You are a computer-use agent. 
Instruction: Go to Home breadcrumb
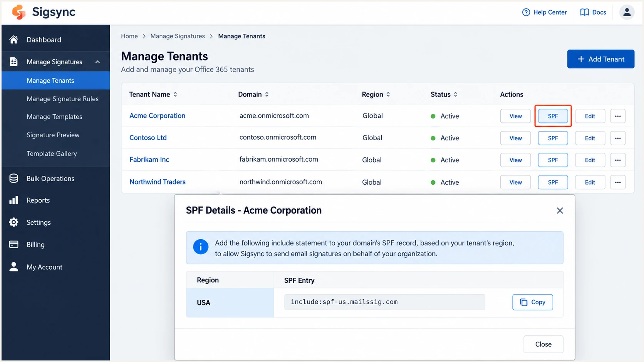[129, 36]
